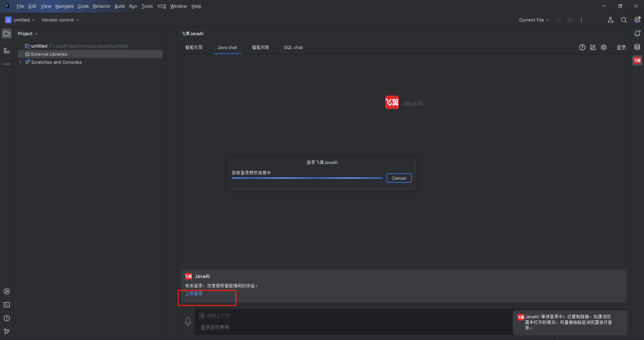Start a new chat with edit icon
644x340 pixels.
[x=593, y=47]
